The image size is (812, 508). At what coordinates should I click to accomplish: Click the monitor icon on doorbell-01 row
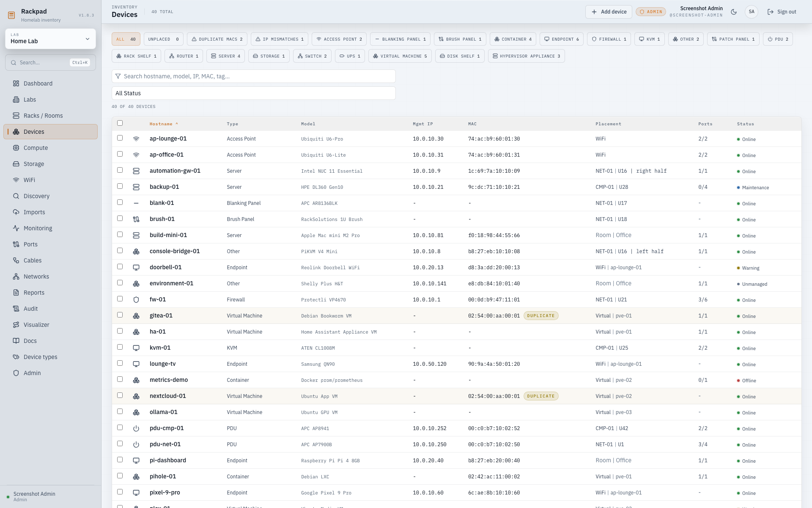coord(136,268)
